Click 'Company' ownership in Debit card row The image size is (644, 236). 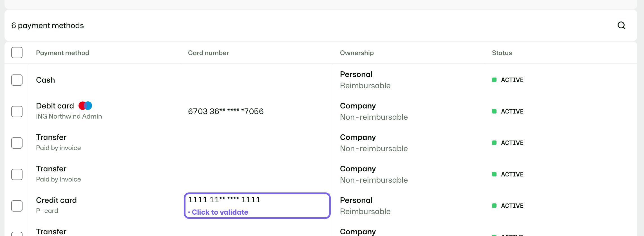coord(358,106)
